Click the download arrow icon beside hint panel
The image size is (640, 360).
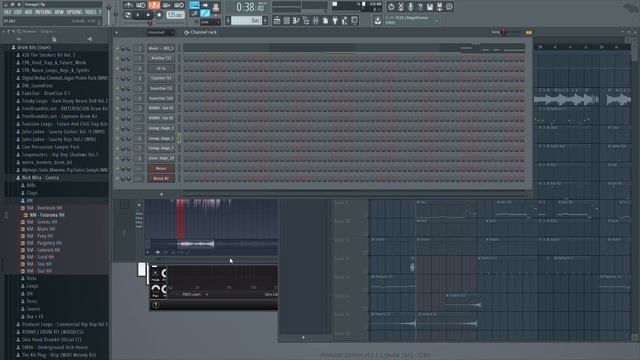point(378,20)
